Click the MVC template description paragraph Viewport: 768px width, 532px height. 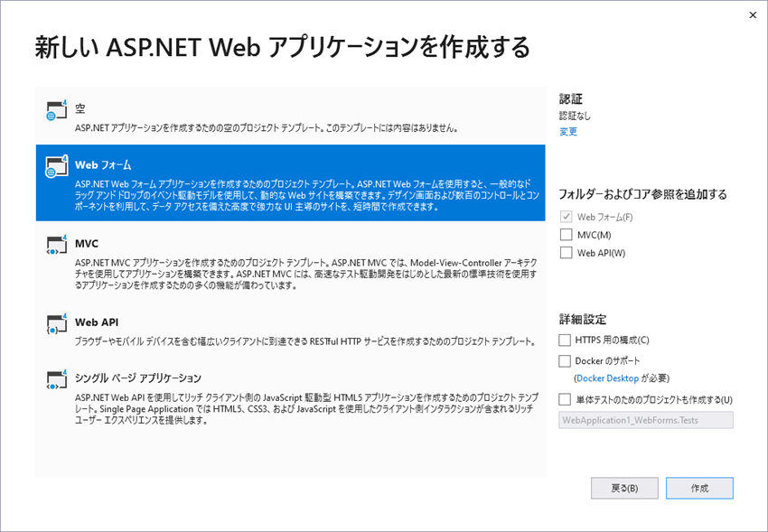[306, 274]
